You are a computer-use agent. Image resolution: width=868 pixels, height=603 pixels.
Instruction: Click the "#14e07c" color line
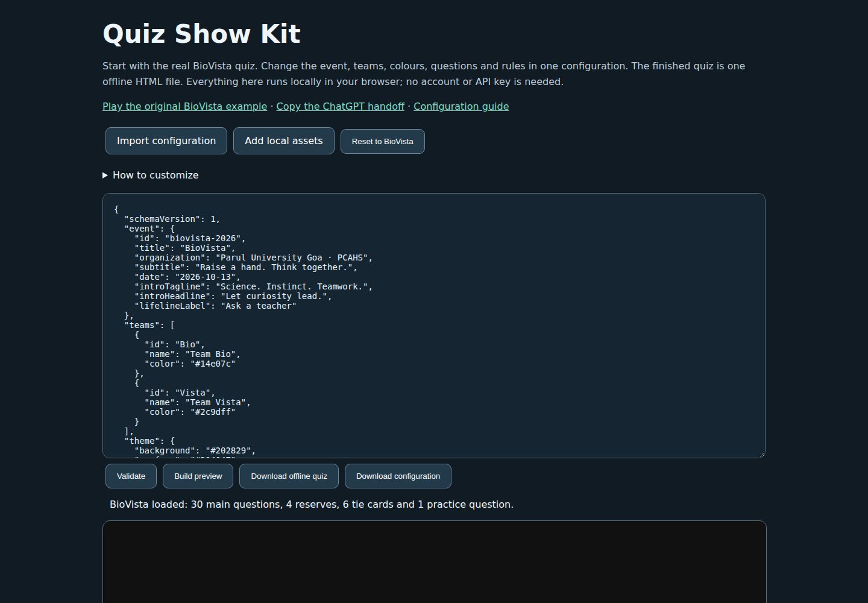[x=190, y=364]
